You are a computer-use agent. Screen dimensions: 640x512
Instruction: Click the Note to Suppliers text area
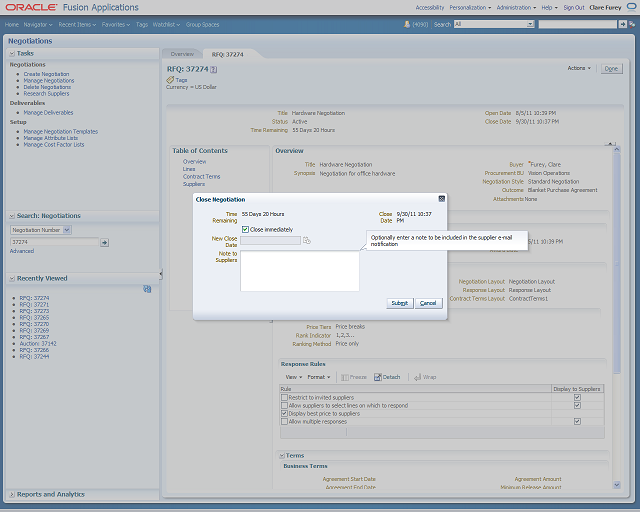(300, 271)
